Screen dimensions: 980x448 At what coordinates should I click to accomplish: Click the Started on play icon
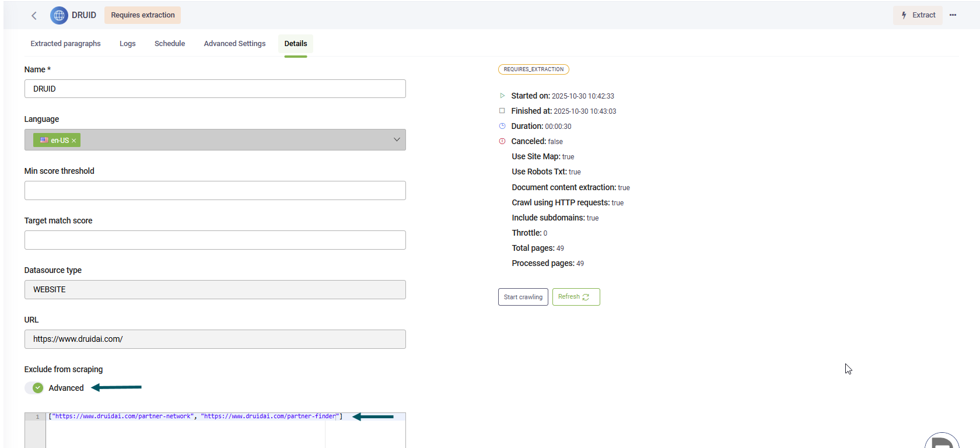(x=502, y=96)
